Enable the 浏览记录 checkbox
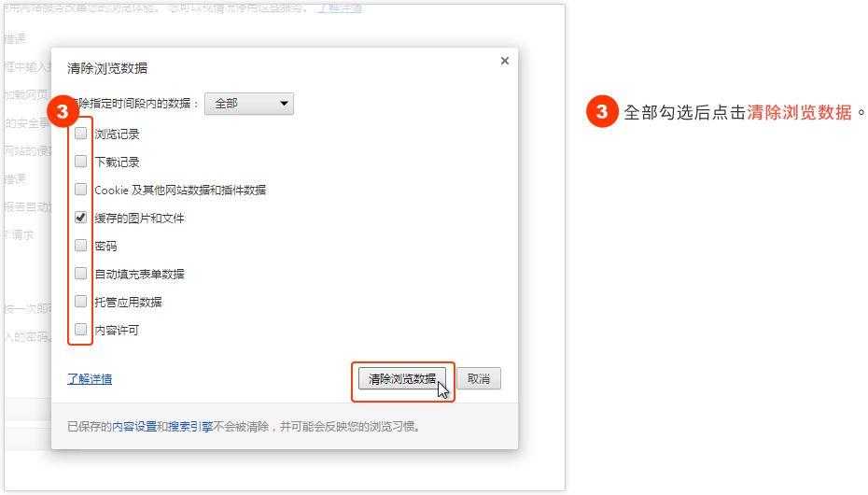The width and height of the screenshot is (868, 495). (x=81, y=134)
